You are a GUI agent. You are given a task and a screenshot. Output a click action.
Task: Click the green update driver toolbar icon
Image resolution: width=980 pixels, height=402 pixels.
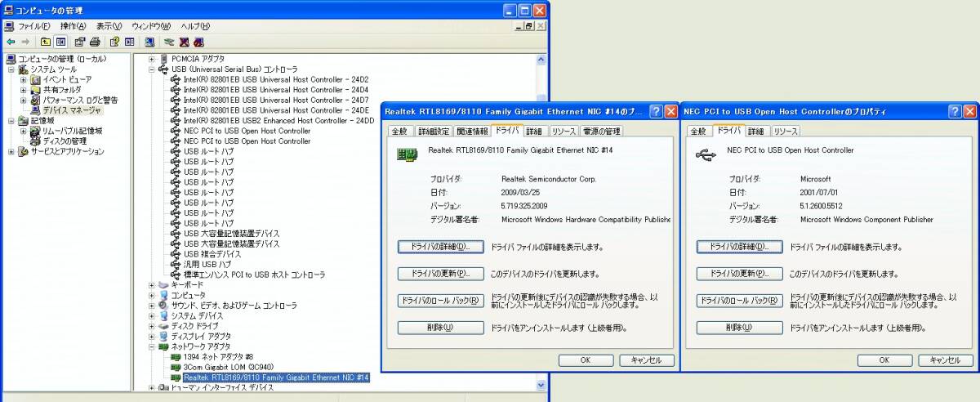pos(170,42)
